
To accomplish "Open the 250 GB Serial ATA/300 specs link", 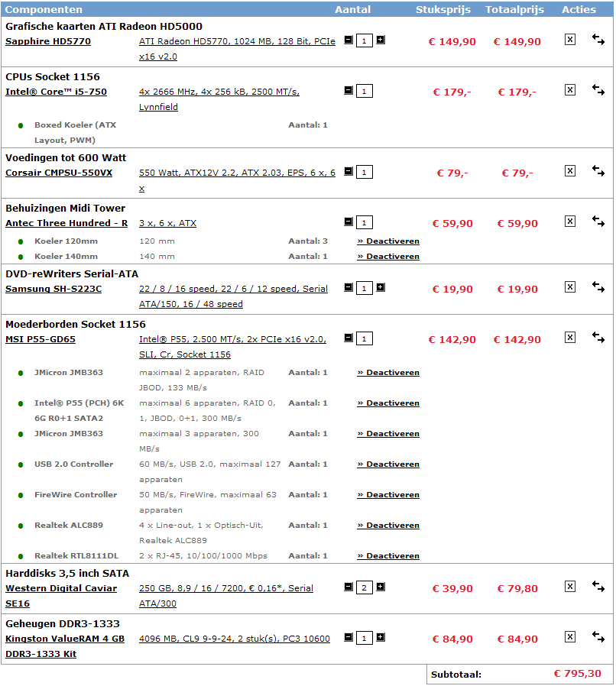I will (226, 596).
